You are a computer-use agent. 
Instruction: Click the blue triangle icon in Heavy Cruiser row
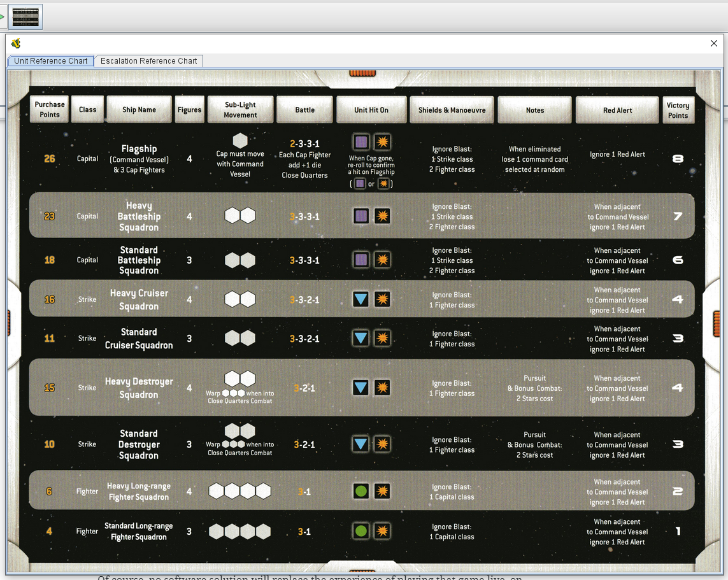click(361, 299)
